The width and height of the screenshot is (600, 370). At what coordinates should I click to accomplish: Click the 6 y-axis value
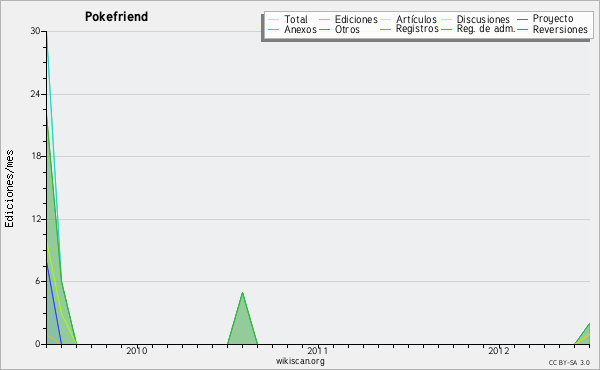(x=38, y=281)
